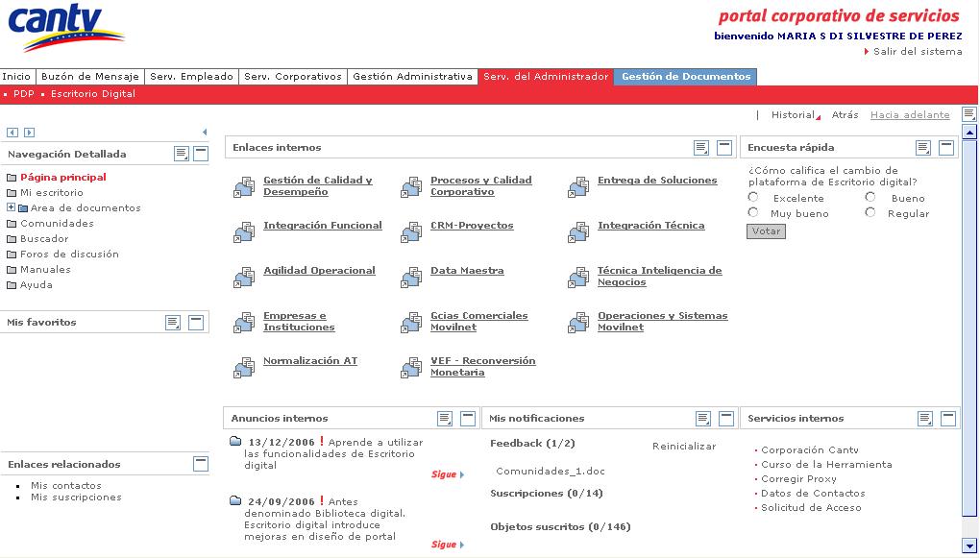Select the Excelente radio option
Viewport: 980px width, 558px height.
tap(753, 198)
